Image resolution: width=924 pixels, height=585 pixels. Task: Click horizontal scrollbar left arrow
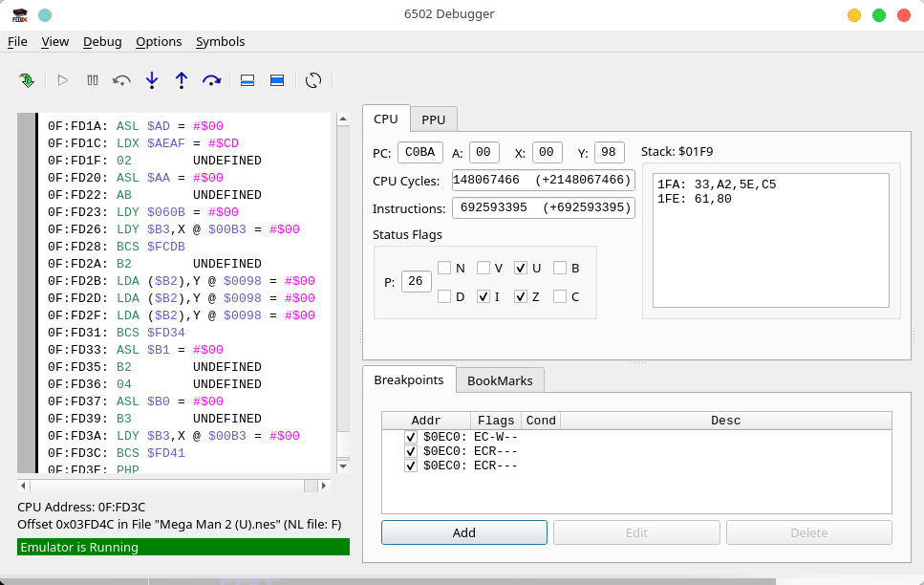(x=24, y=486)
